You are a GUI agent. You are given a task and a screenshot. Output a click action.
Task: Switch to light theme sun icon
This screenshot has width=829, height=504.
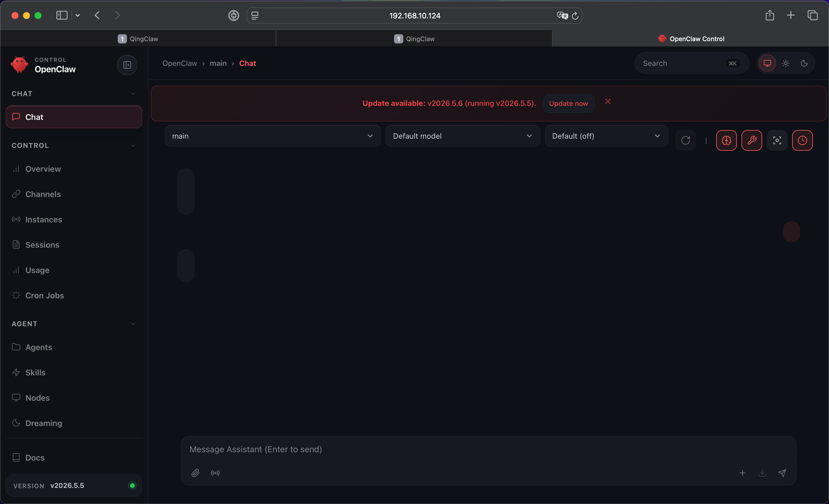(x=786, y=63)
